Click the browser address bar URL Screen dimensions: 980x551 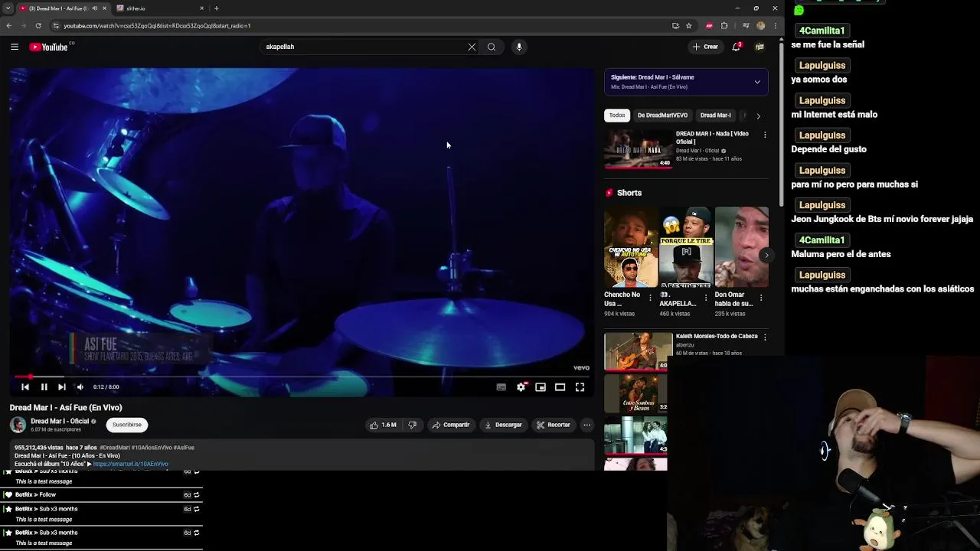click(x=157, y=26)
